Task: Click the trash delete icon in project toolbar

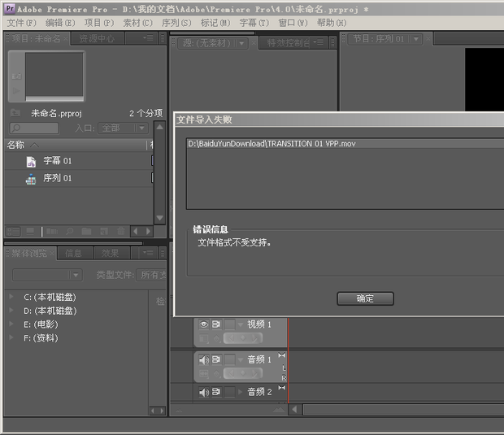Action: pyautogui.click(x=121, y=231)
